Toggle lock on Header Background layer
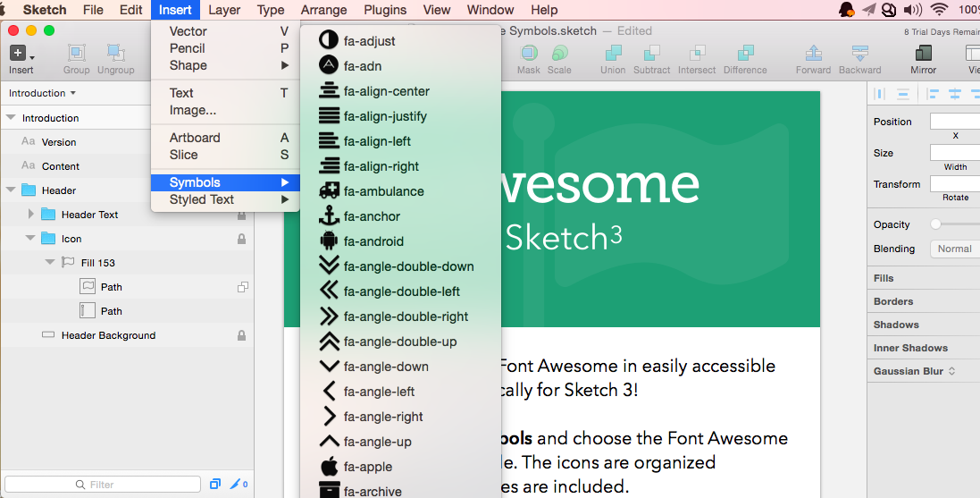The height and width of the screenshot is (498, 980). (241, 335)
